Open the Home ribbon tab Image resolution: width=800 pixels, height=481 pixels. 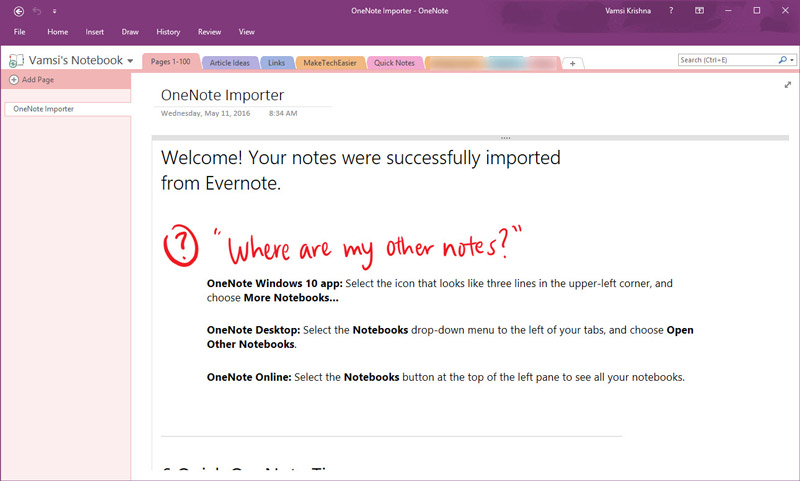[x=58, y=32]
